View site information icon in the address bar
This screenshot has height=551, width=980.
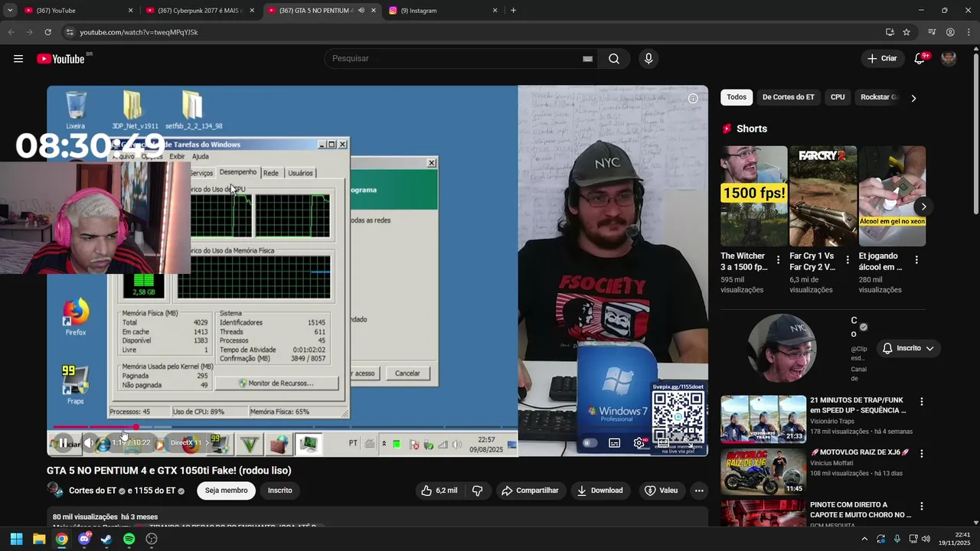(x=70, y=32)
